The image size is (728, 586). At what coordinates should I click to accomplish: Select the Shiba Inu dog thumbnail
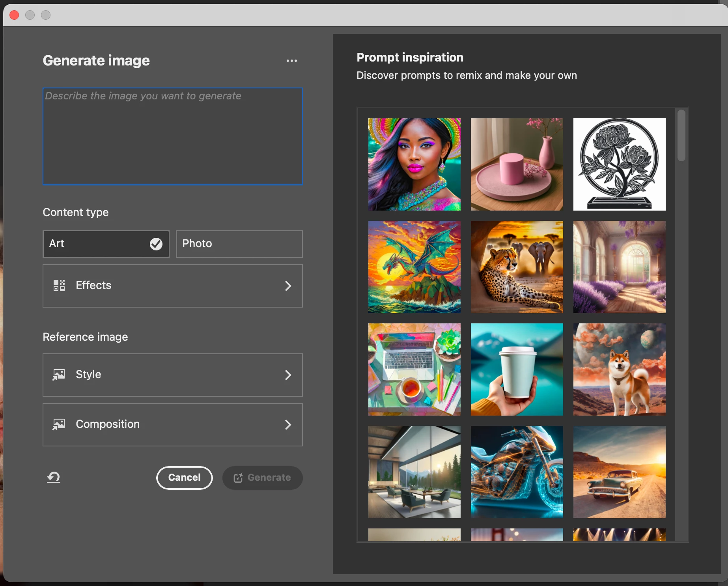(x=620, y=370)
